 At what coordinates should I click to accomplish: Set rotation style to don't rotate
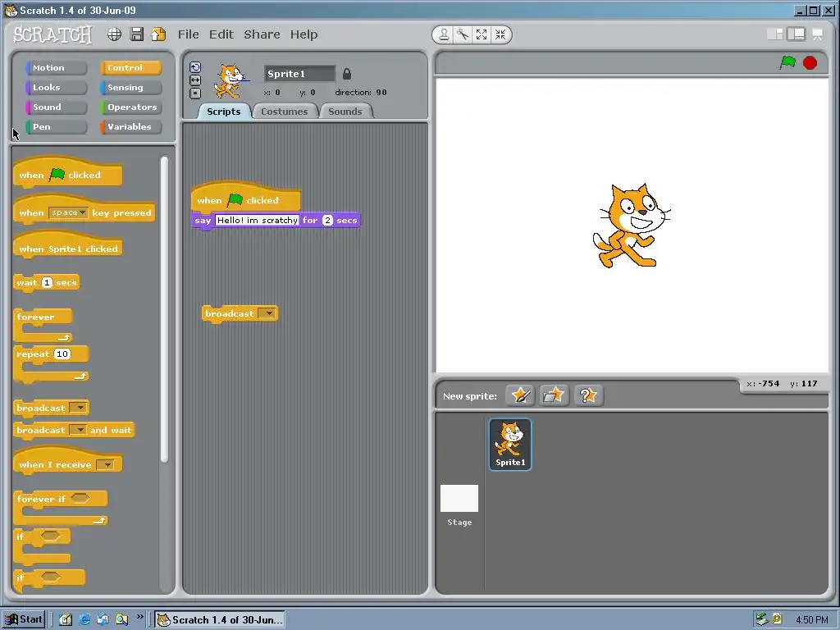pyautogui.click(x=195, y=94)
